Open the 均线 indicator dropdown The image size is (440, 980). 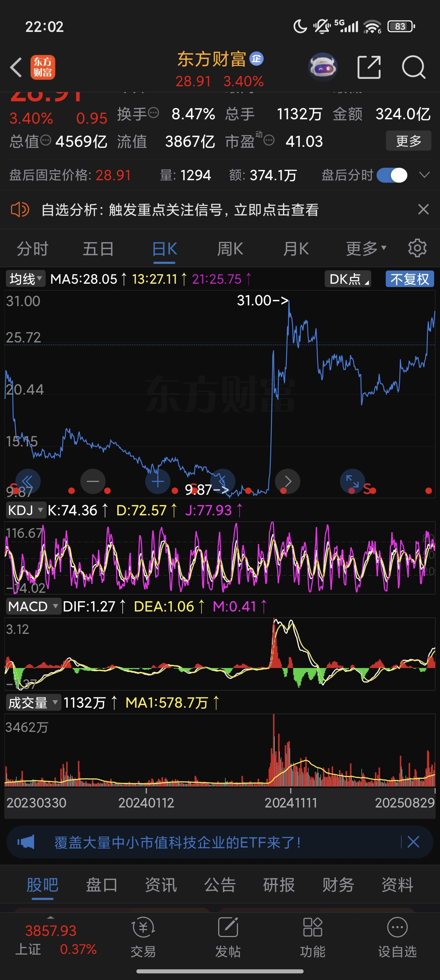click(25, 279)
